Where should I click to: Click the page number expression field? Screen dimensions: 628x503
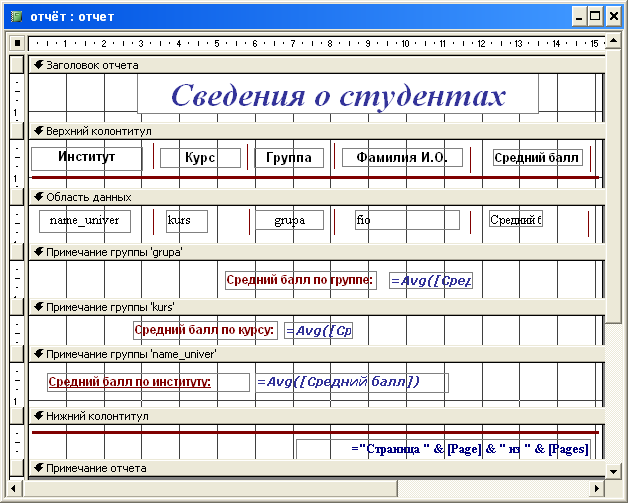pyautogui.click(x=443, y=449)
